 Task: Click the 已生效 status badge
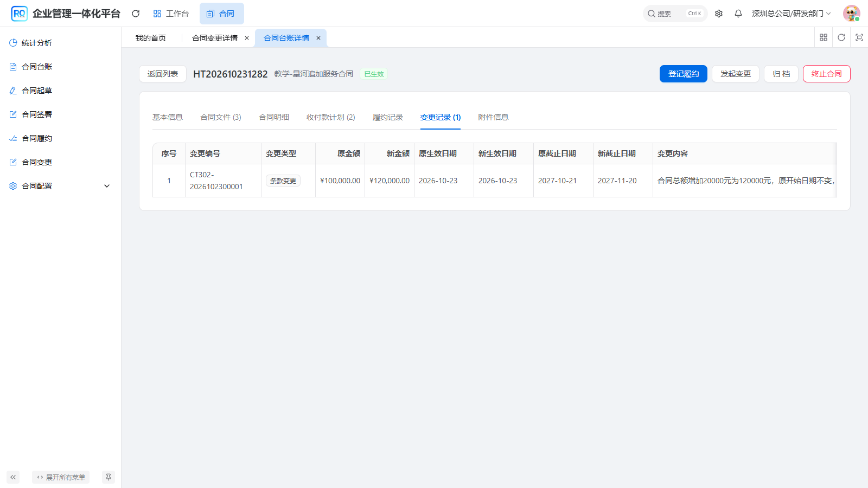pos(374,74)
